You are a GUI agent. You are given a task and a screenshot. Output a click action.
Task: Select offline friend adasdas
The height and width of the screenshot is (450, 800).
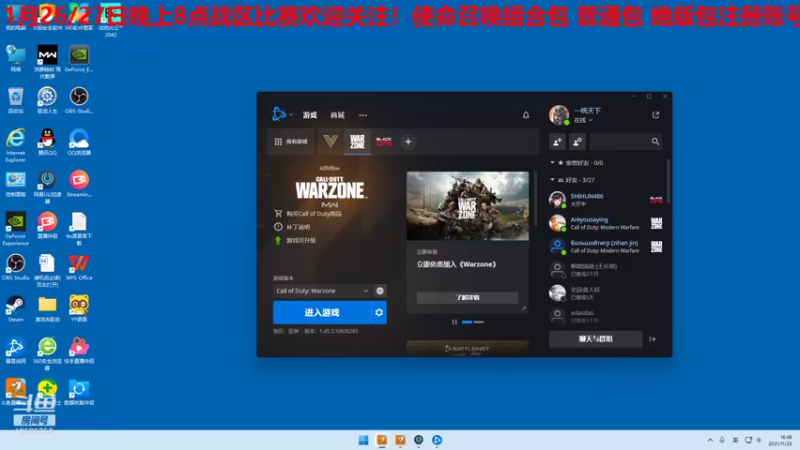tap(606, 316)
